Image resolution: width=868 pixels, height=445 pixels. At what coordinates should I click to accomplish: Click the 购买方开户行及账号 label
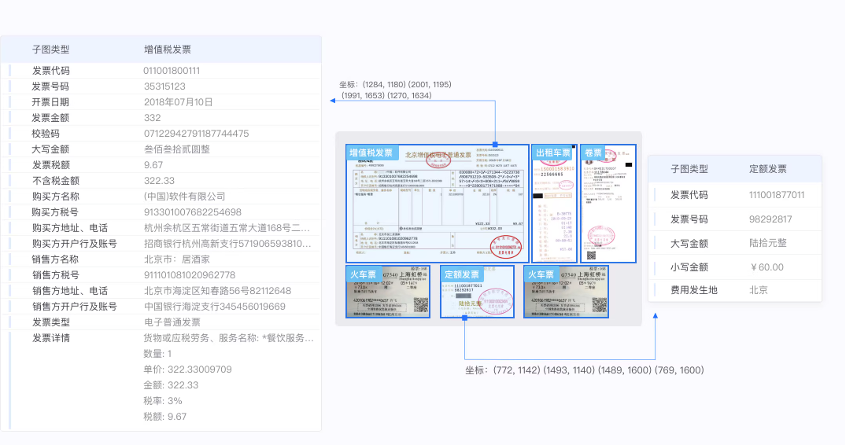74,244
